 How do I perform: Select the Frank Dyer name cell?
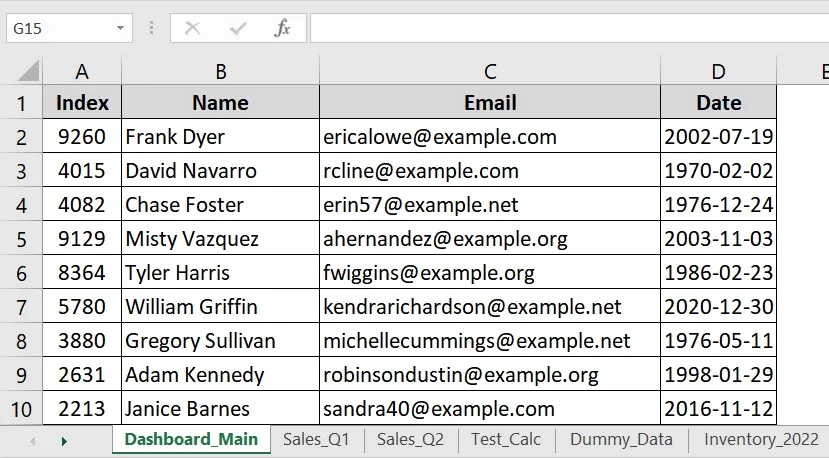coord(220,136)
